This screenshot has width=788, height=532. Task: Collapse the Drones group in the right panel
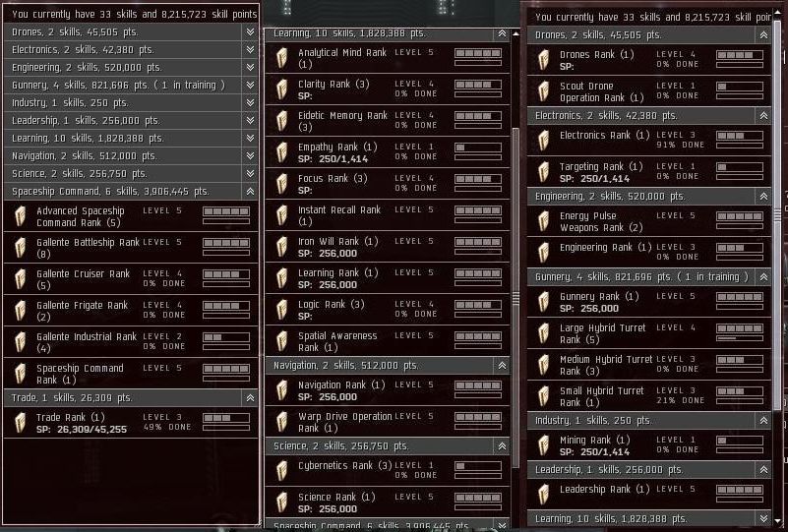coord(763,34)
